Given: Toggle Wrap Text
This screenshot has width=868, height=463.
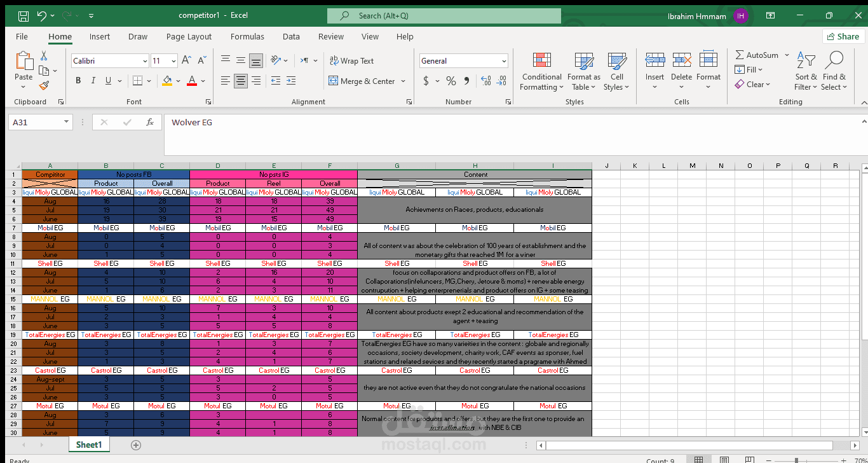Looking at the screenshot, I should point(351,60).
